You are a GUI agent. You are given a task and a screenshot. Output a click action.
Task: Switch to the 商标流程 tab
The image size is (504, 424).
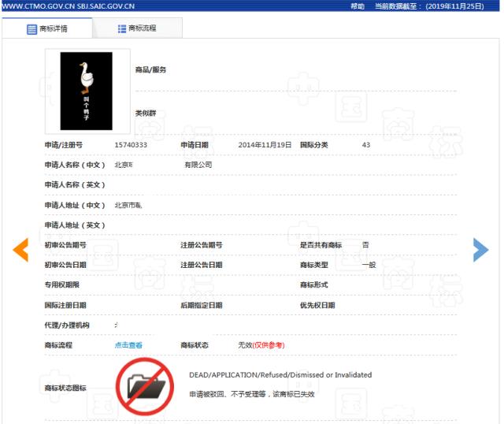138,28
